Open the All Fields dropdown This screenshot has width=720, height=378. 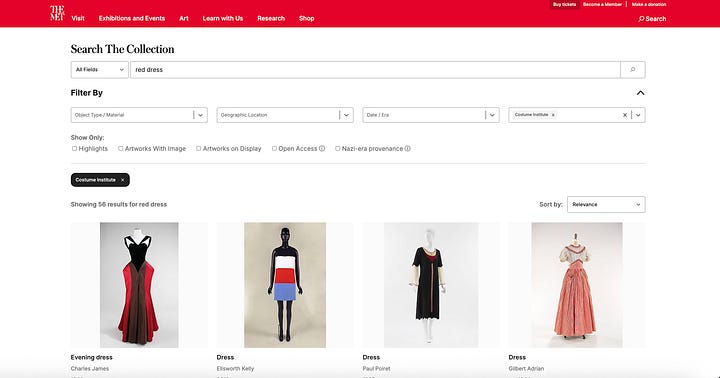[x=100, y=70]
